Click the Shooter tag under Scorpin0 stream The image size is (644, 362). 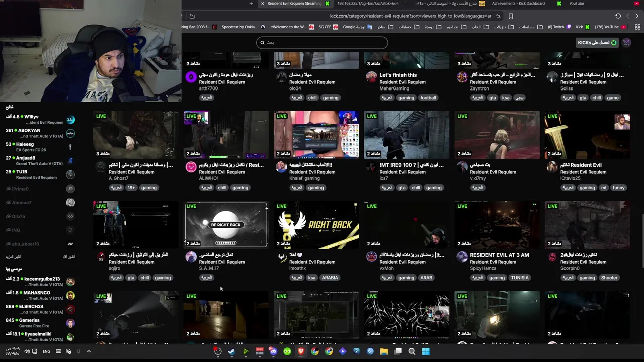point(609,278)
